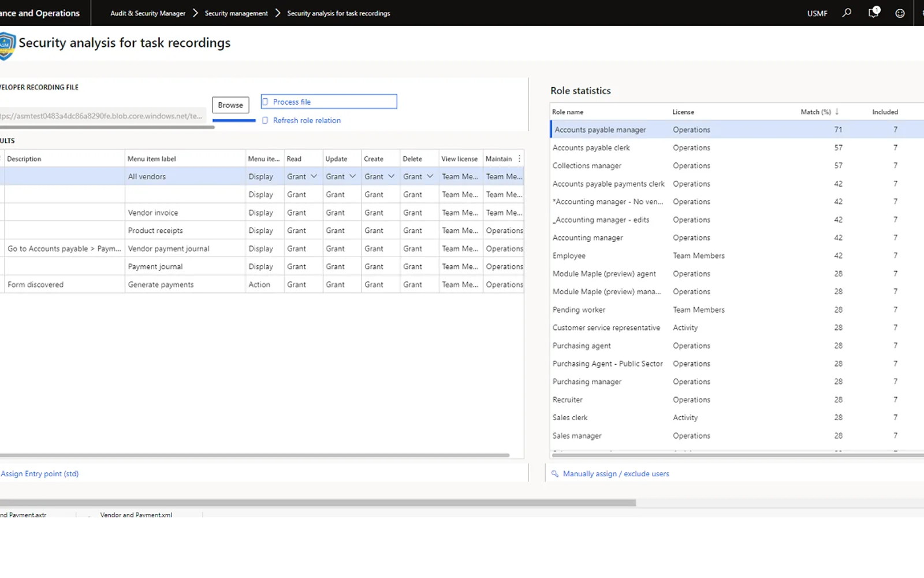Select the Employee role row
Image resolution: width=924 pixels, height=578 pixels.
pyautogui.click(x=737, y=255)
